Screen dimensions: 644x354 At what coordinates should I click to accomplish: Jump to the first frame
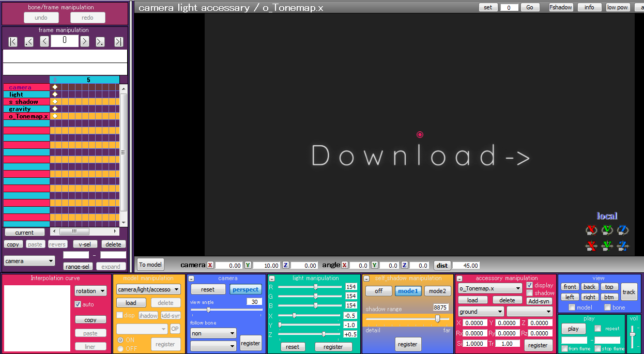[x=13, y=42]
